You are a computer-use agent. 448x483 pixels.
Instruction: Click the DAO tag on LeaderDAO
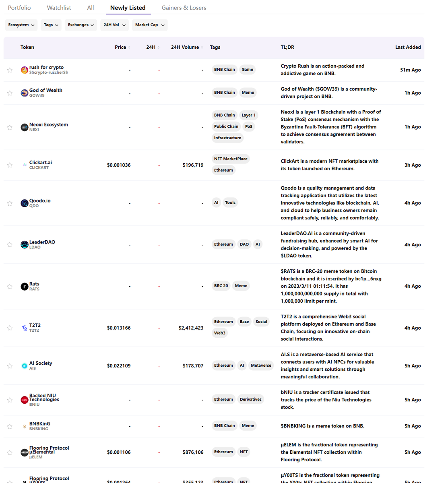click(244, 244)
